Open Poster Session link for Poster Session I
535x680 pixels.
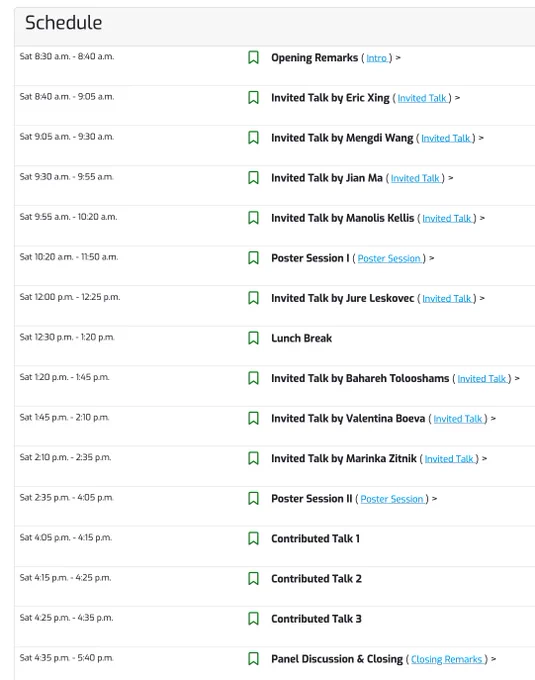coord(389,258)
